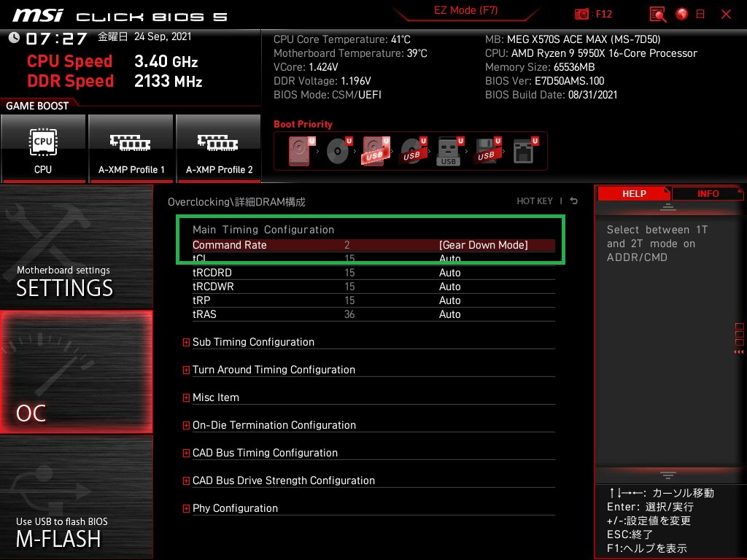The image size is (747, 560).
Task: Click the hard disk boot priority icon
Action: [x=301, y=151]
